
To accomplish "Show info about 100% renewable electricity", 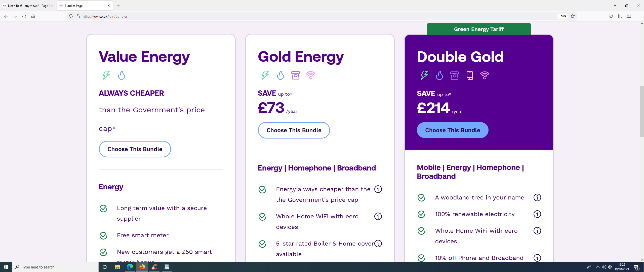I will click(x=537, y=214).
